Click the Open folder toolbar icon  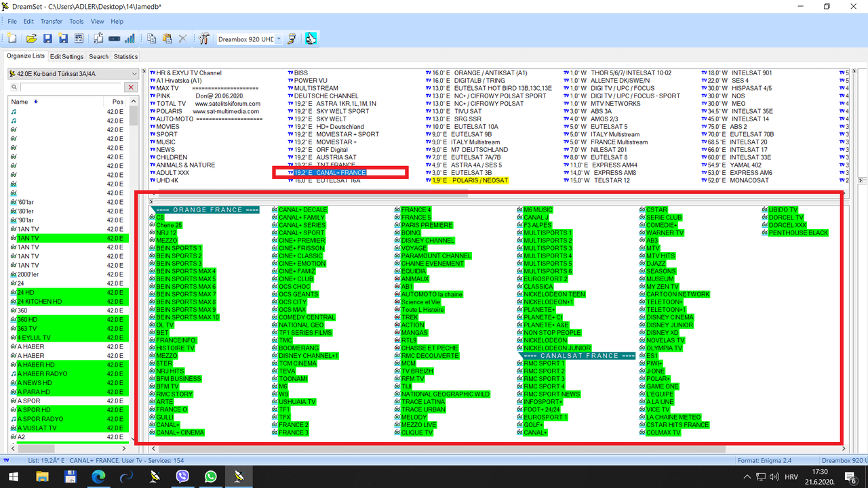[31, 39]
